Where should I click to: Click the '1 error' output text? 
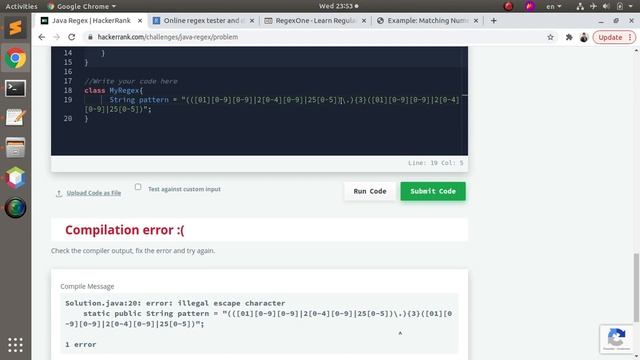point(81,344)
